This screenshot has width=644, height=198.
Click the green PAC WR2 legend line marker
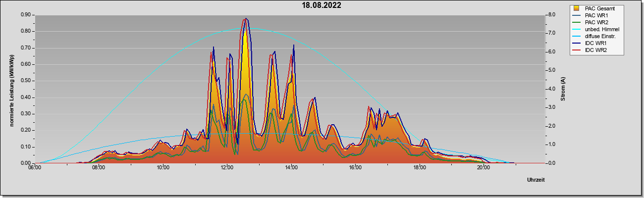[576, 22]
